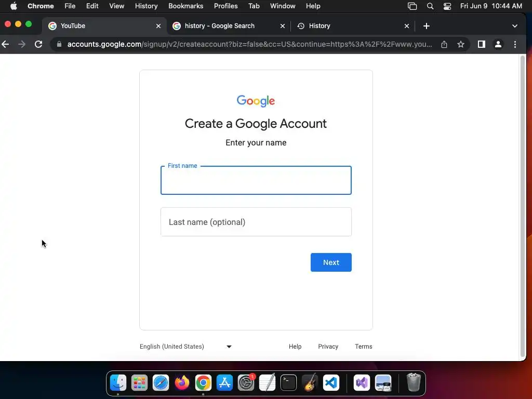Open the Trash from the Dock

(414, 382)
